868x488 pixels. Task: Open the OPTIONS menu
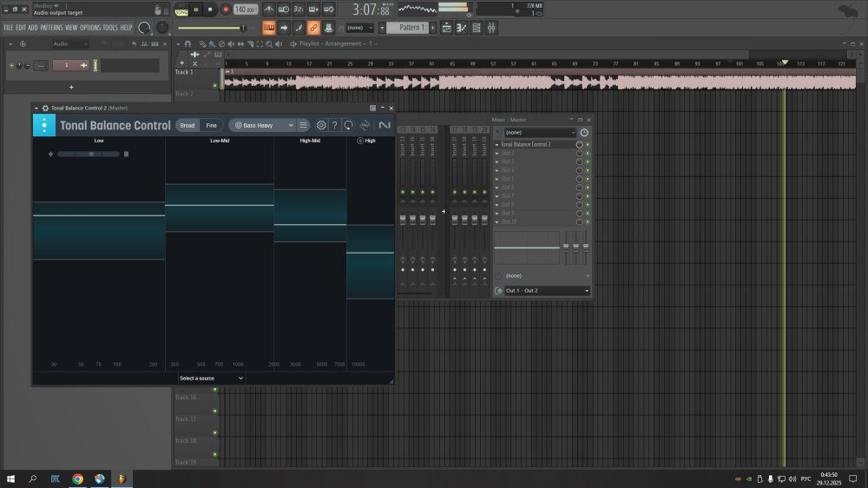[x=90, y=28]
